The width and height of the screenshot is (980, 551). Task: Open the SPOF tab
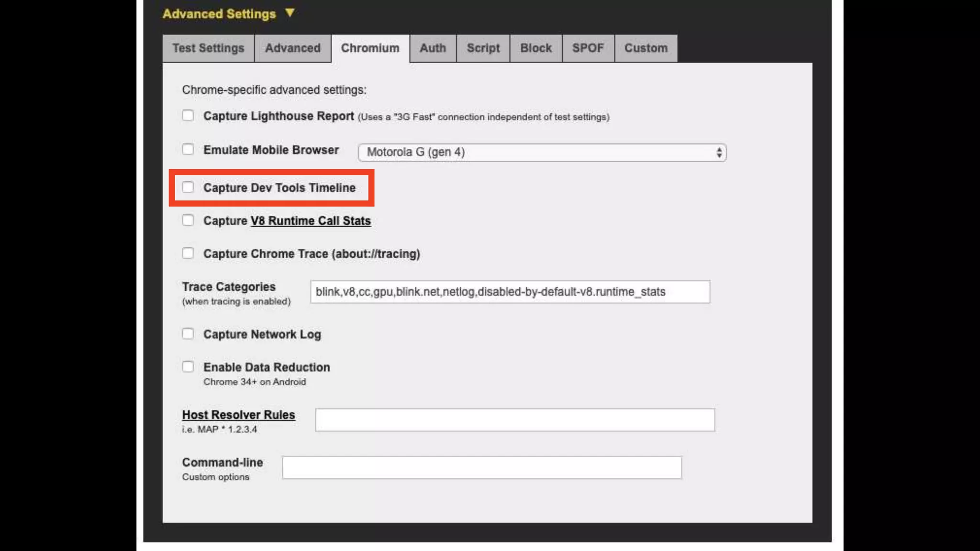coord(588,48)
